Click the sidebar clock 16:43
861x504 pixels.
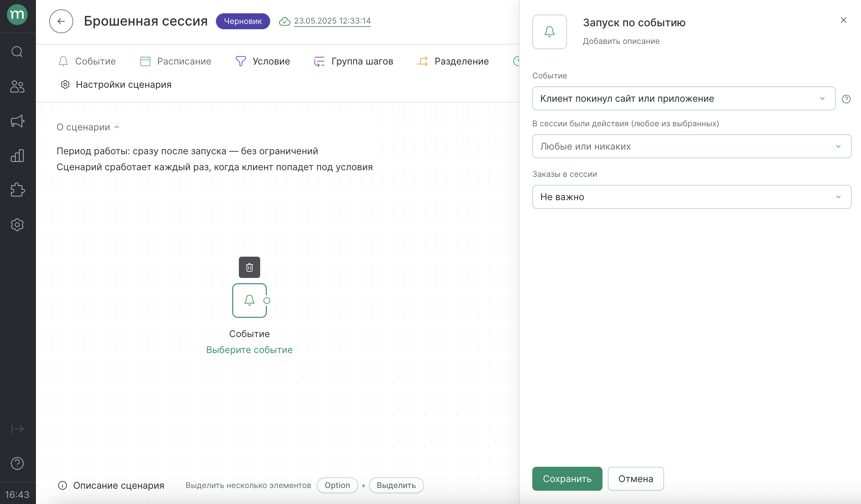[17, 494]
